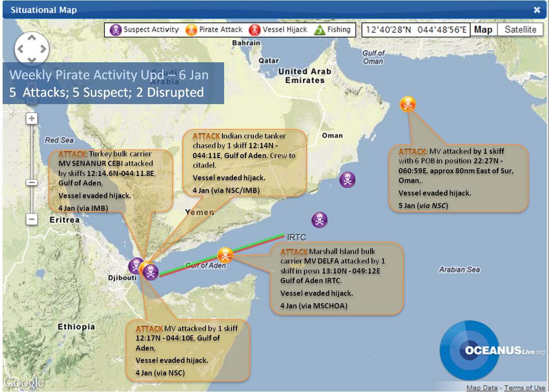549x392 pixels.
Task: Click the '5 Jan (via NSC)' callout text
Action: [423, 206]
